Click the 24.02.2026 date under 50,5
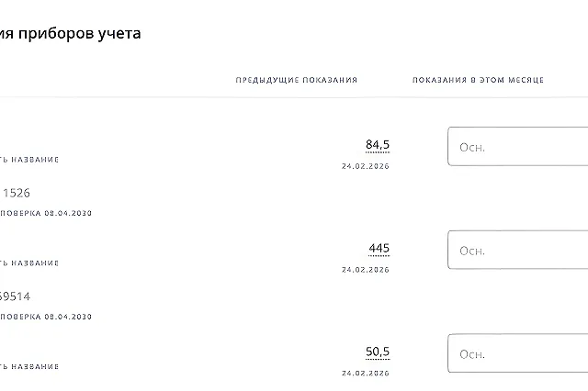Screen dimensions: 588x391 365,374
